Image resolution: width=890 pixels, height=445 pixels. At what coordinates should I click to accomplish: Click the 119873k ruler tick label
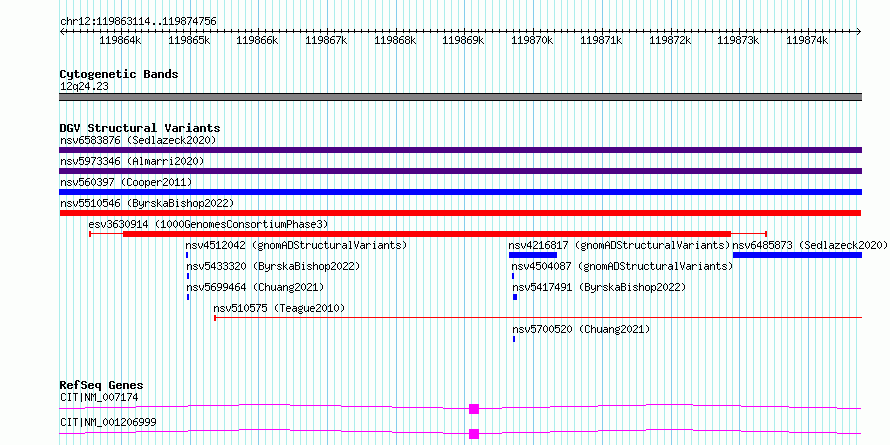(x=738, y=40)
